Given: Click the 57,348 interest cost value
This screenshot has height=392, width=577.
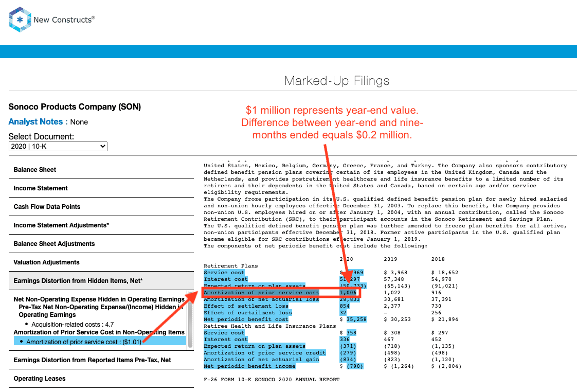Looking at the screenshot, I should [x=394, y=279].
